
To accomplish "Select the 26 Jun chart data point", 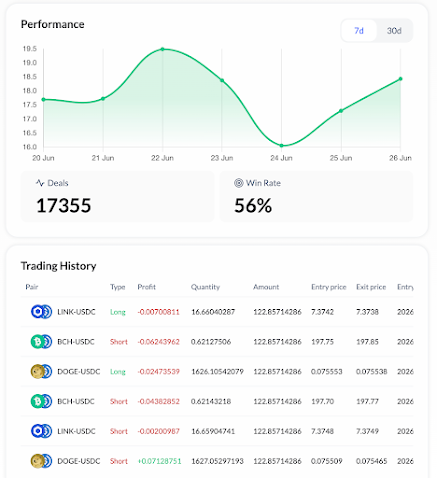I will click(401, 79).
